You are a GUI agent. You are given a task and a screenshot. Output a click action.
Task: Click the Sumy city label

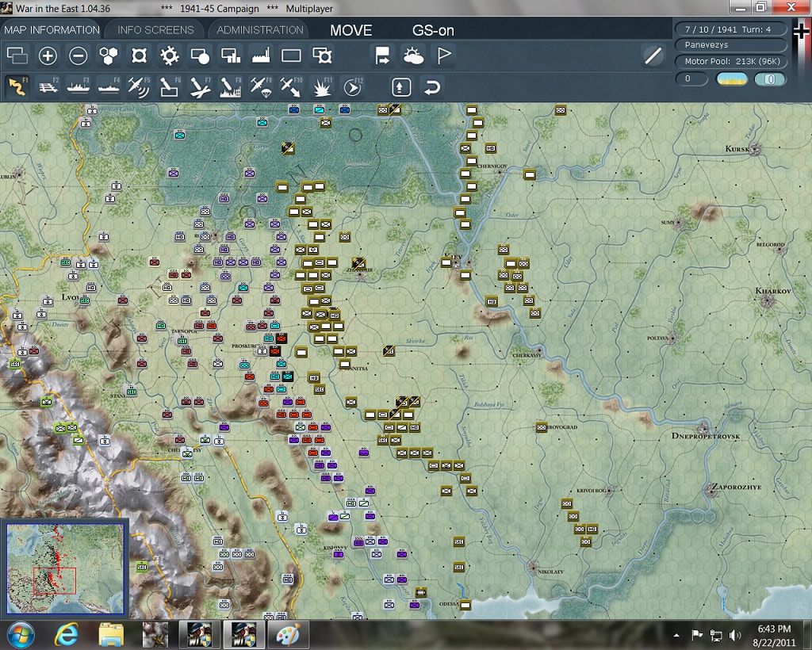pyautogui.click(x=668, y=223)
